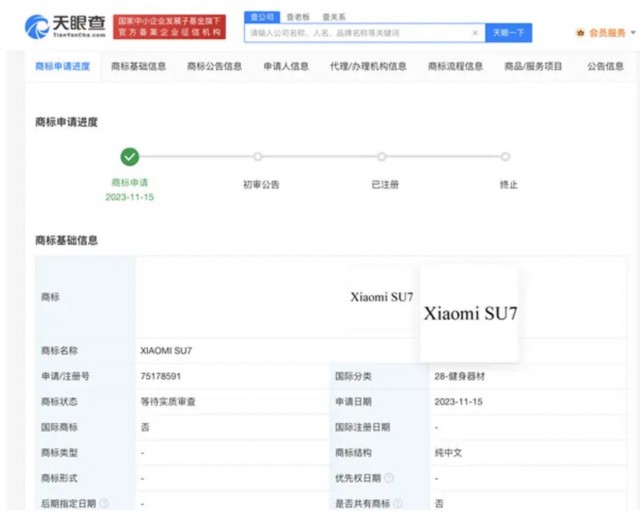Select the 商标结构 value 纯中文

coord(448,452)
